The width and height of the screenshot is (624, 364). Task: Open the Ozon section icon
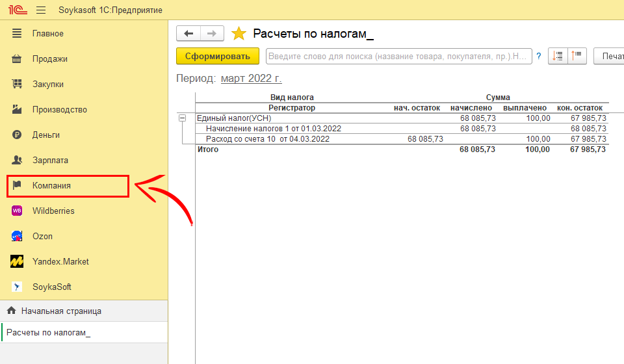click(x=18, y=237)
